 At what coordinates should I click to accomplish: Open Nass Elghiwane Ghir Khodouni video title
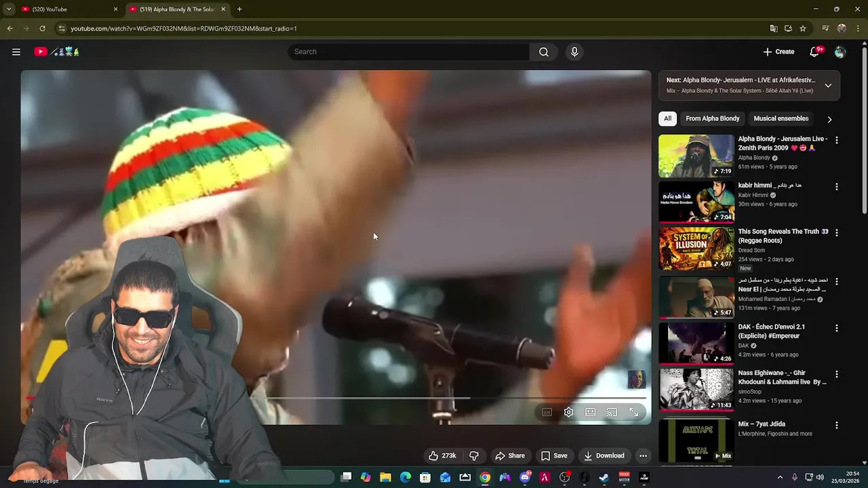[x=782, y=378]
